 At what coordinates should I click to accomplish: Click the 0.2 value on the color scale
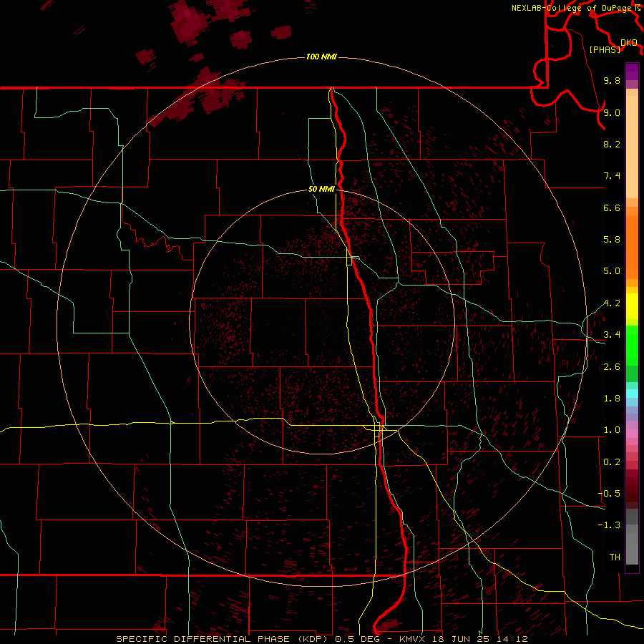click(x=612, y=462)
